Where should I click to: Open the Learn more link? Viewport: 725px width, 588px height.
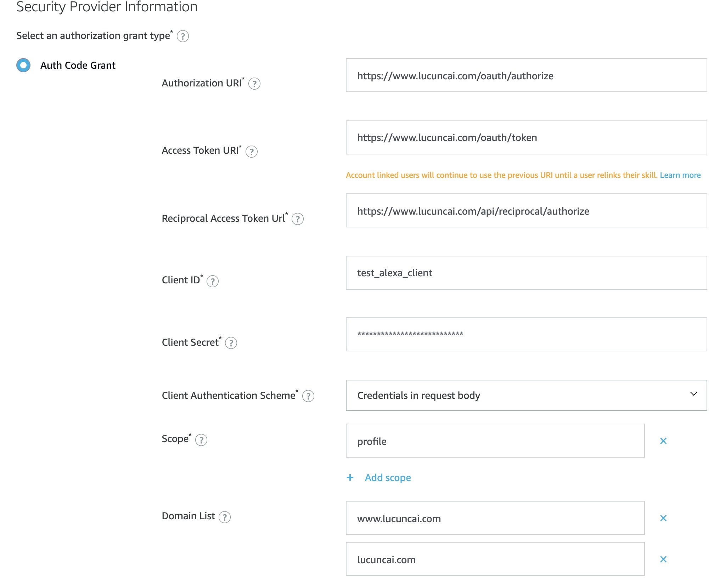pyautogui.click(x=680, y=175)
